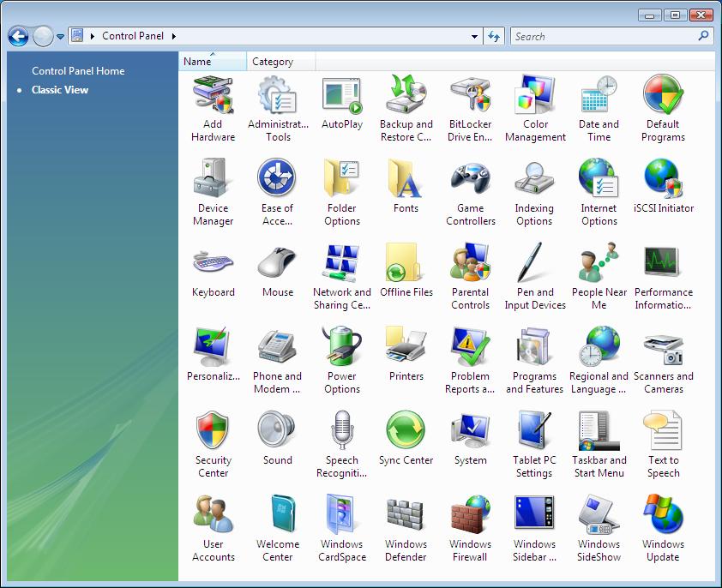Open Windows Update
Screen dimensions: 722x588
663,517
